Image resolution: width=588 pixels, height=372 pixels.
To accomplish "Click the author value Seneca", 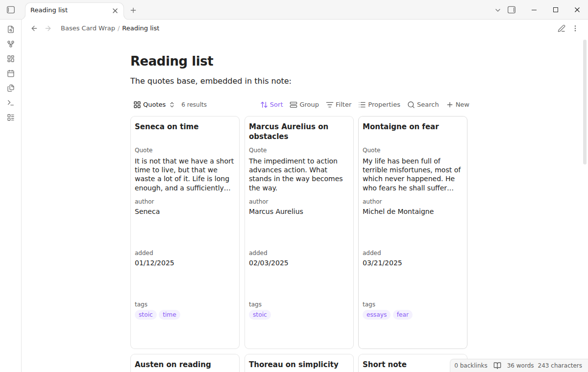I will [x=147, y=211].
